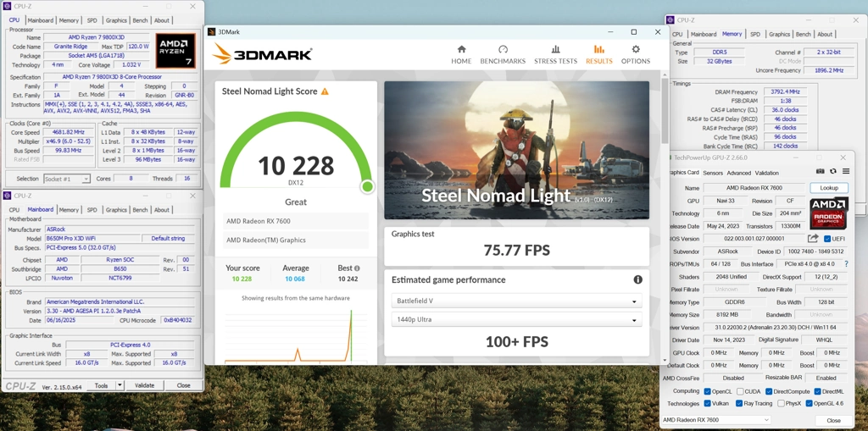Open the 3DMark HOME section
The image size is (868, 431).
click(x=461, y=55)
